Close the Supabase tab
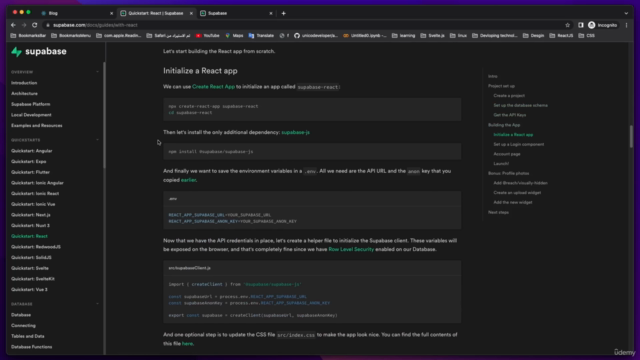640x360 pixels. [271, 13]
